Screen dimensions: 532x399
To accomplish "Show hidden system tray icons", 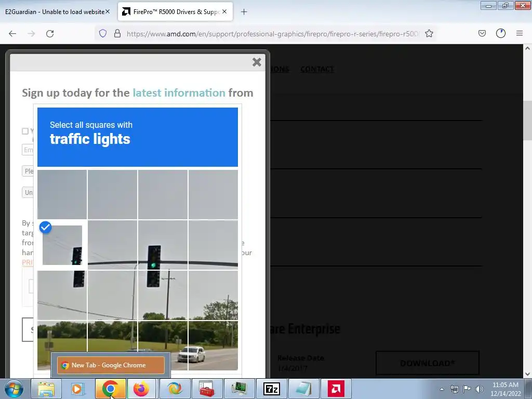I will pos(442,389).
